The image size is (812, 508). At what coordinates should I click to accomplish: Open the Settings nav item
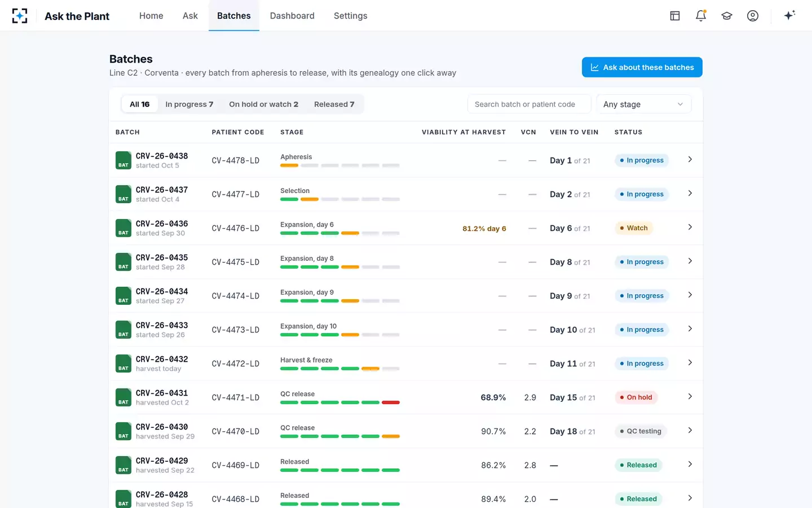tap(350, 16)
